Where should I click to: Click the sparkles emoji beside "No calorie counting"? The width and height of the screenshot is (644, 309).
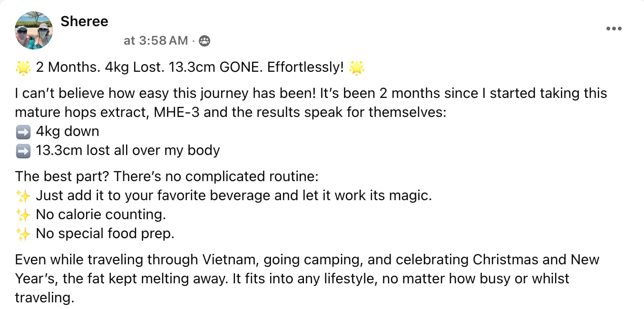click(23, 215)
